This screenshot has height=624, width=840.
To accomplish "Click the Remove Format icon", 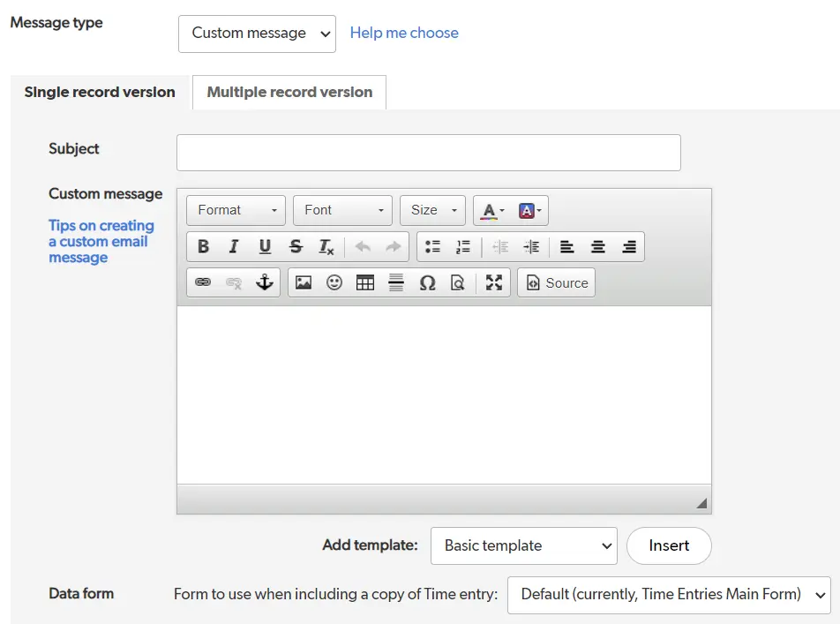I will tap(326, 247).
